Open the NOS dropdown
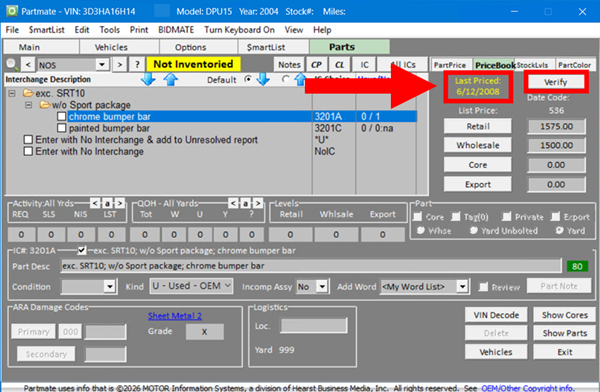 tap(102, 65)
